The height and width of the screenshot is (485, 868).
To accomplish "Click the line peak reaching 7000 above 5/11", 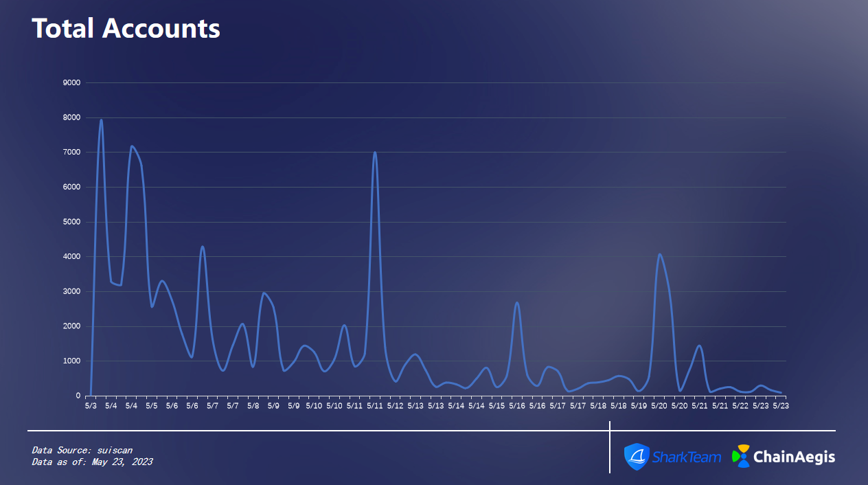I will pos(375,153).
